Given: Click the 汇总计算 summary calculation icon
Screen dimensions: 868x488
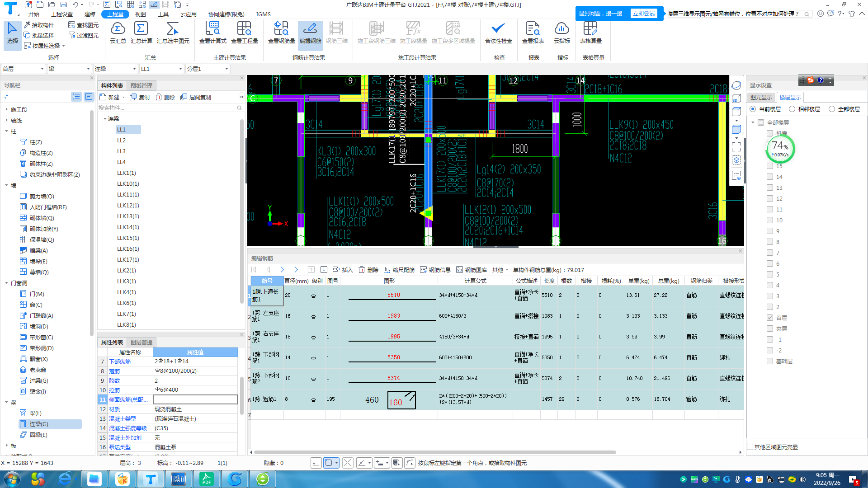Looking at the screenshot, I should coord(141,33).
